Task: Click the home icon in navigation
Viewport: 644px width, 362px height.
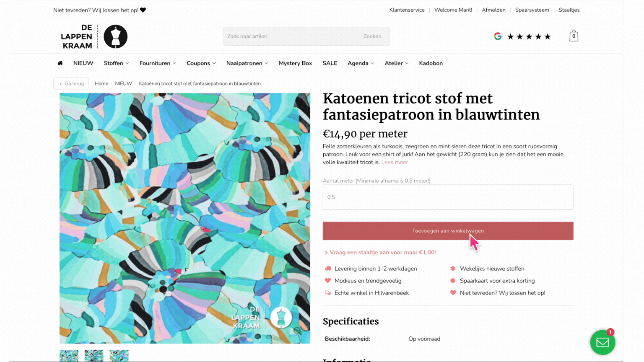Action: (x=60, y=63)
